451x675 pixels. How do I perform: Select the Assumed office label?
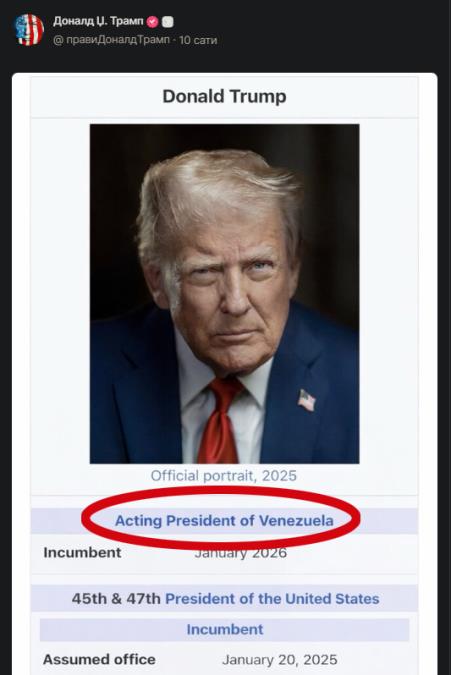(99, 660)
